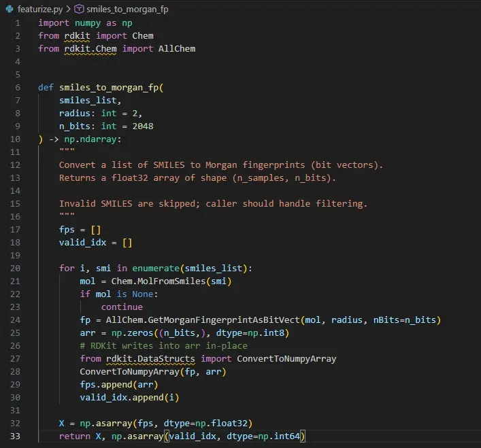Click the function symbol icon in breadcrumb
The width and height of the screenshot is (481, 448).
pyautogui.click(x=79, y=10)
